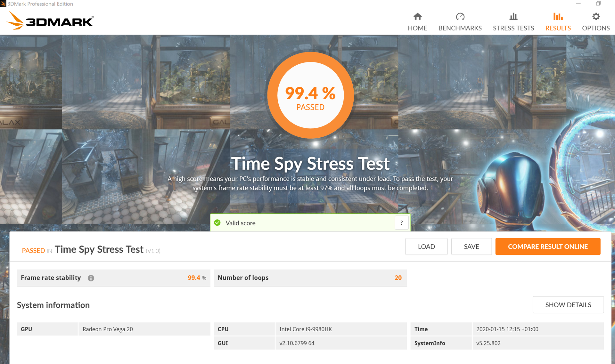Viewport: 615px width, 364px height.
Task: Restore down the 3DMark window
Action: [x=598, y=4]
